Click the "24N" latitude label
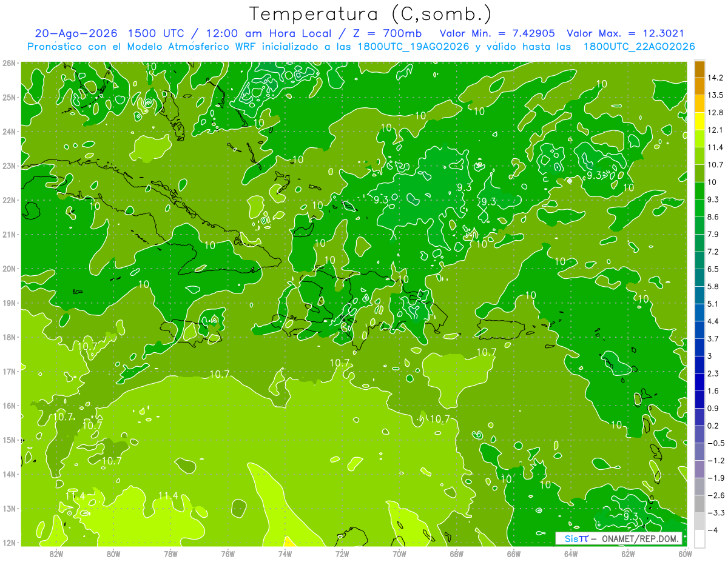 click(9, 132)
